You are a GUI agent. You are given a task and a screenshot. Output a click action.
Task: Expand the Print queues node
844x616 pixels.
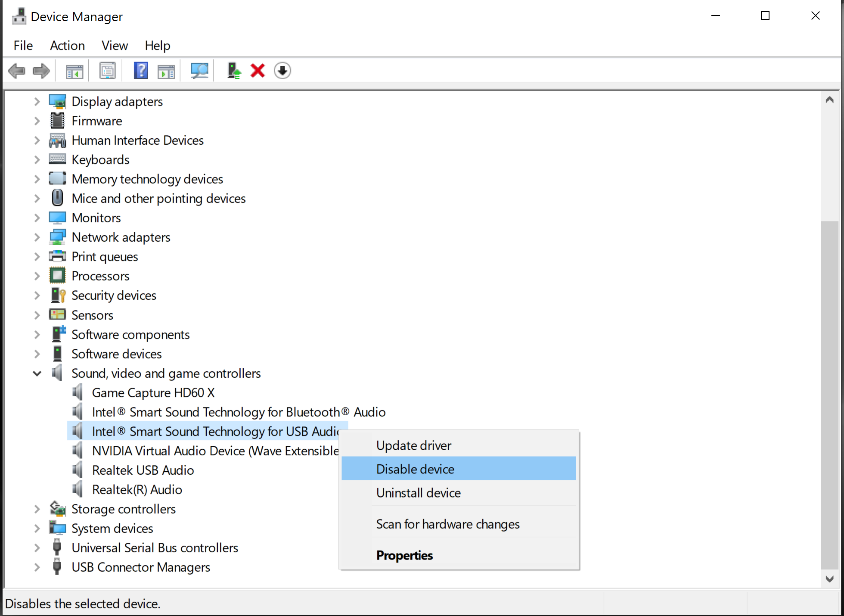pos(37,257)
